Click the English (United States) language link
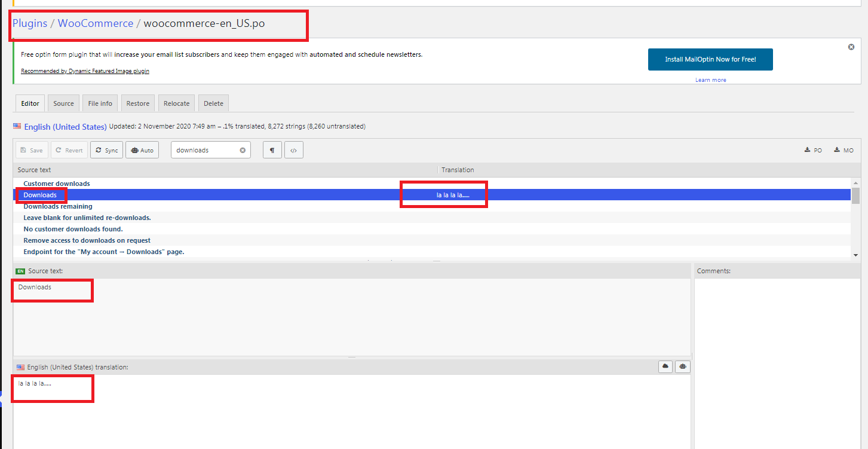The image size is (868, 449). coord(65,127)
